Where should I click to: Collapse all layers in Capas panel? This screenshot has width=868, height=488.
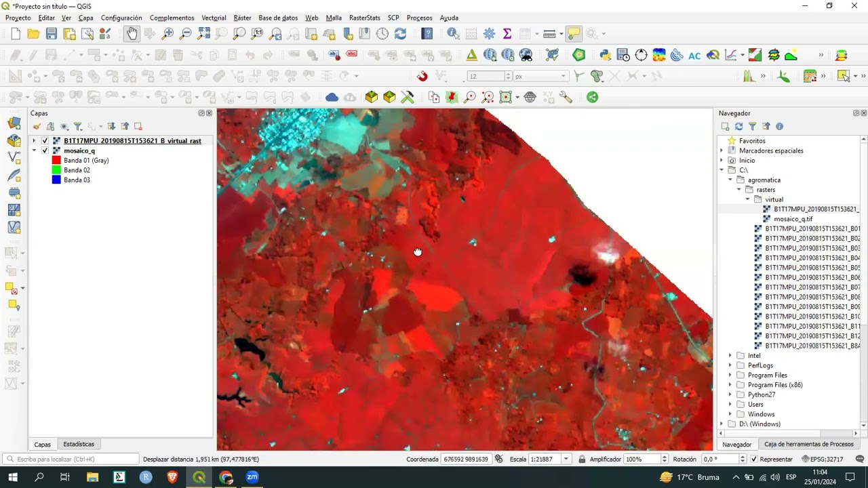125,126
